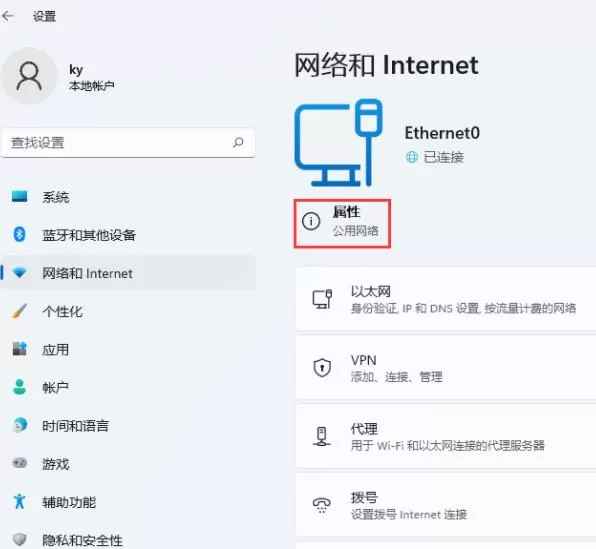Viewport: 596px width, 549px height.
Task: Click the ky user avatar icon
Action: (x=29, y=76)
